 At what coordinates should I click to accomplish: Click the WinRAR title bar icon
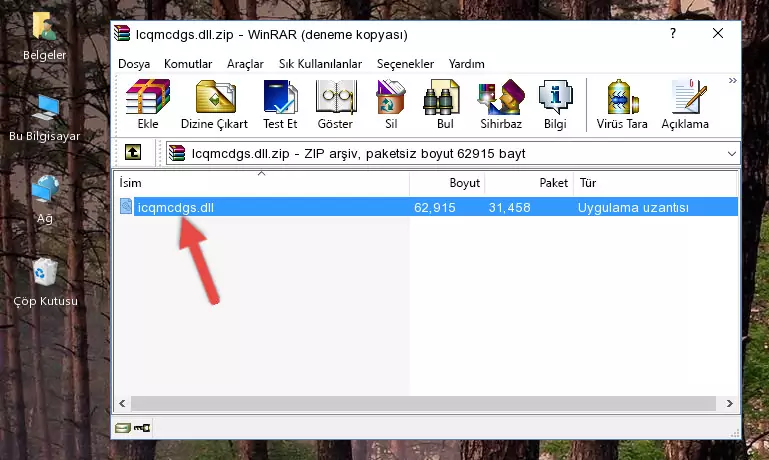(122, 34)
